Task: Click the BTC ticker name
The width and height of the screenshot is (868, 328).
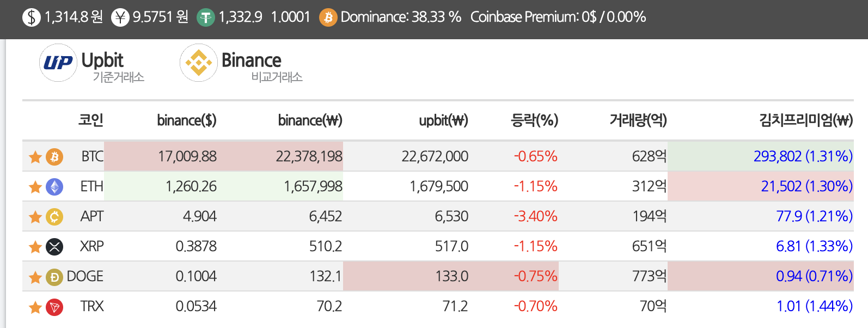Action: point(93,156)
